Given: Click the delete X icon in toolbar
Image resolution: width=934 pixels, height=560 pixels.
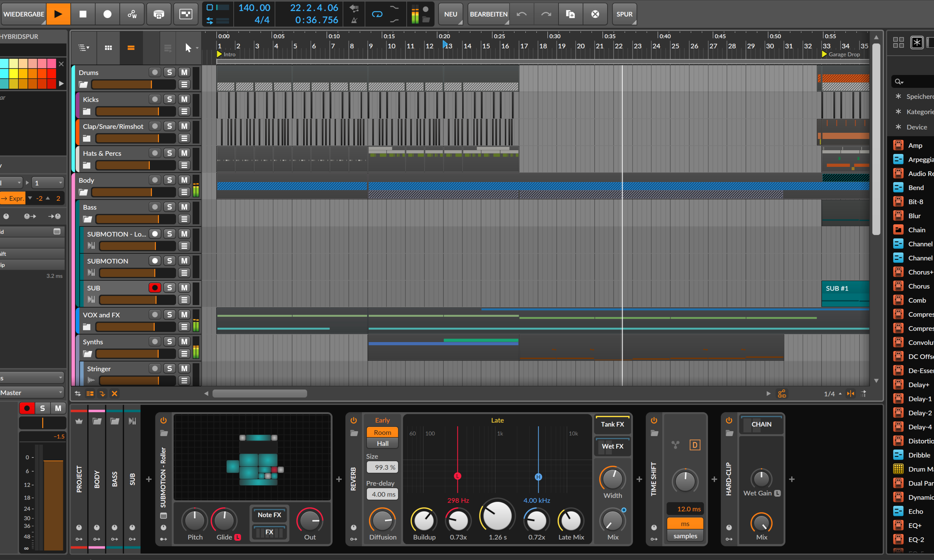Looking at the screenshot, I should [x=595, y=14].
